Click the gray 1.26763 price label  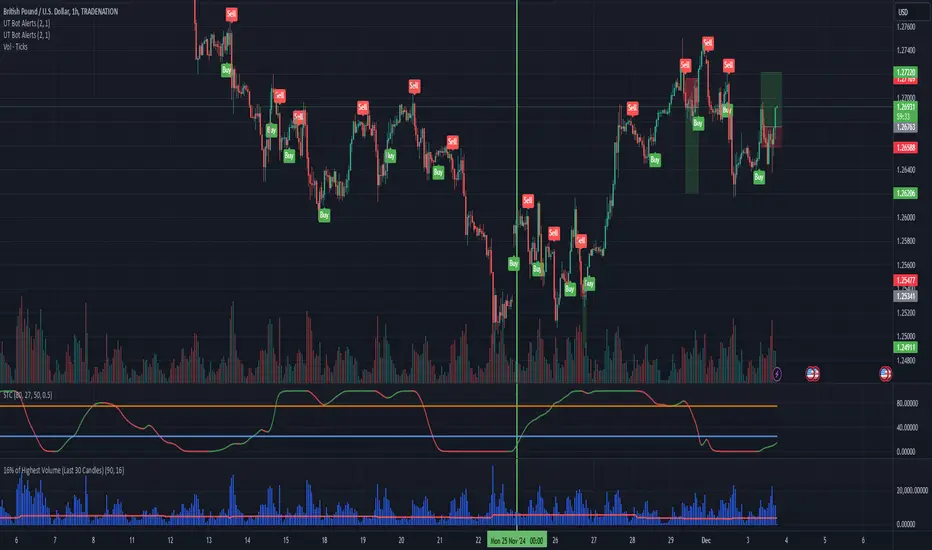[x=905, y=127]
